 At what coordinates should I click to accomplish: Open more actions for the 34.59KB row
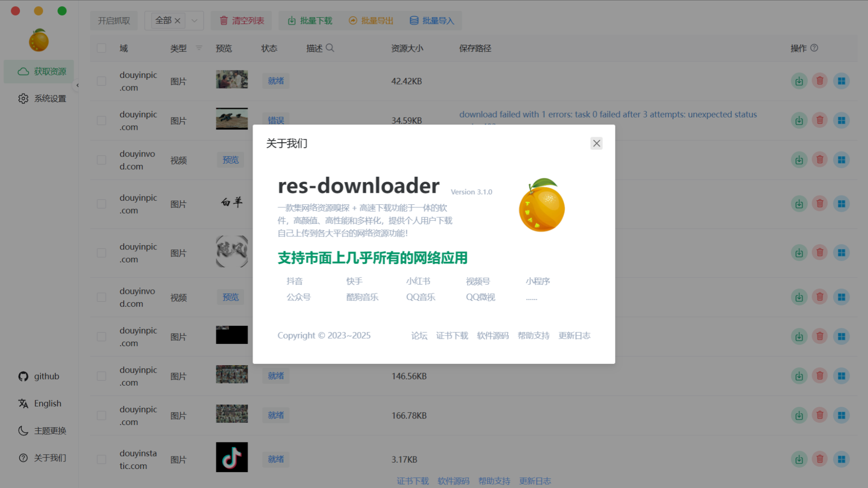841,121
